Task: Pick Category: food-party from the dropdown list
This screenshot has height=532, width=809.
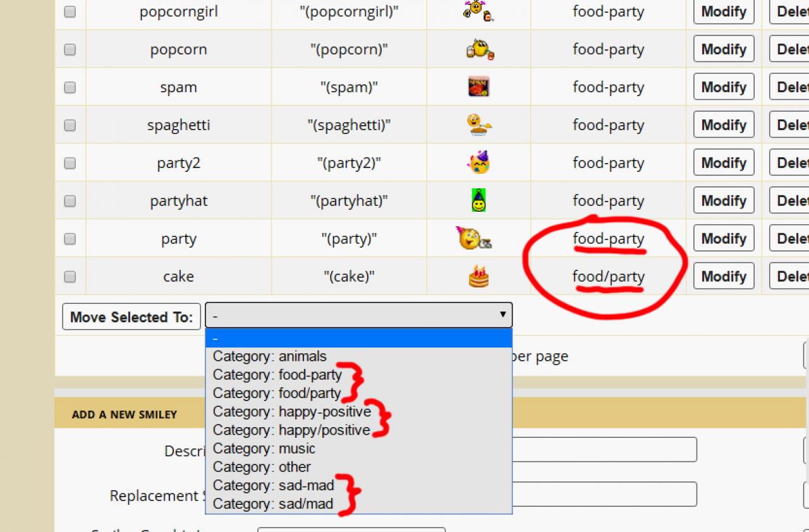Action: 358,375
